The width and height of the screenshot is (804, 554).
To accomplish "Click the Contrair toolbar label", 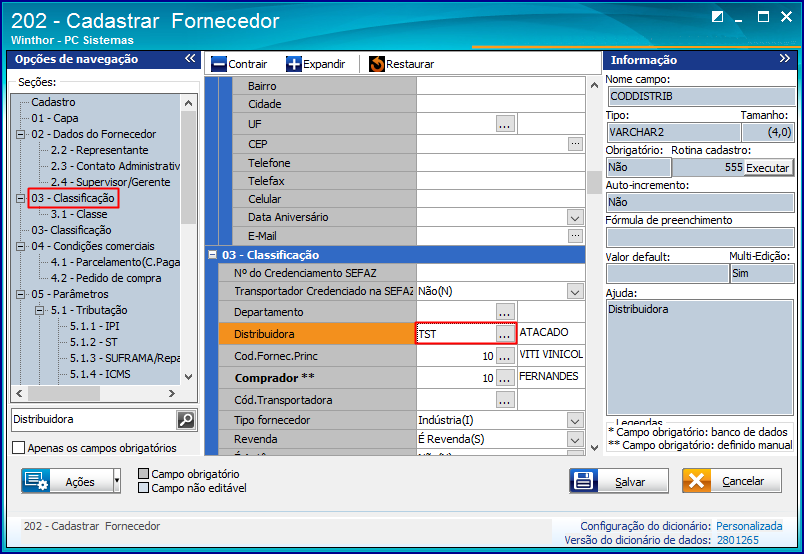I will coord(248,64).
